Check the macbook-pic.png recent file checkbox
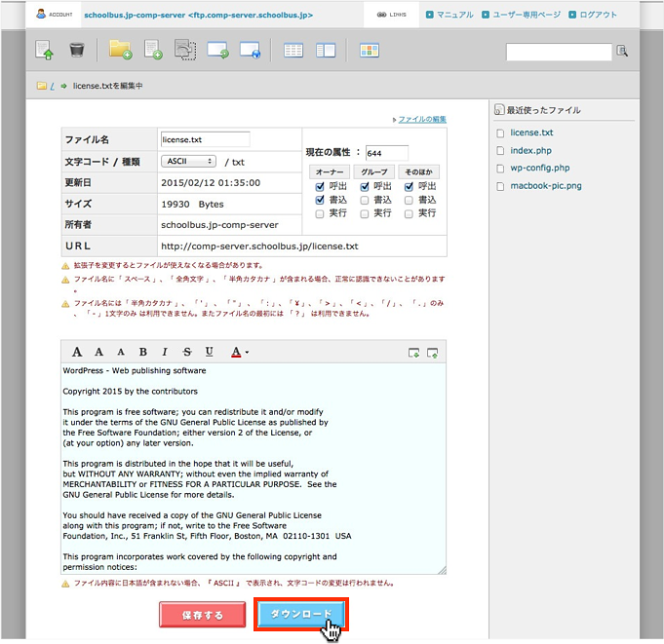This screenshot has width=664, height=644. coord(500,186)
